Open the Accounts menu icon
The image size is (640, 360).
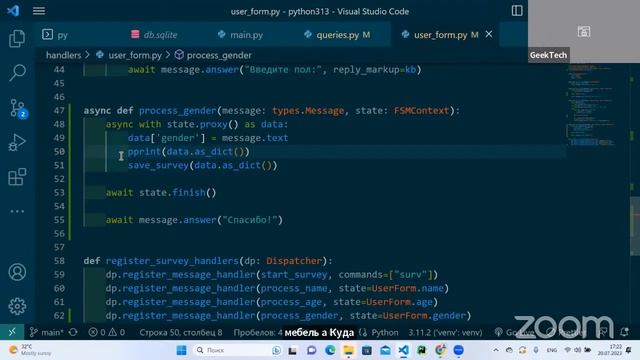coord(17,272)
